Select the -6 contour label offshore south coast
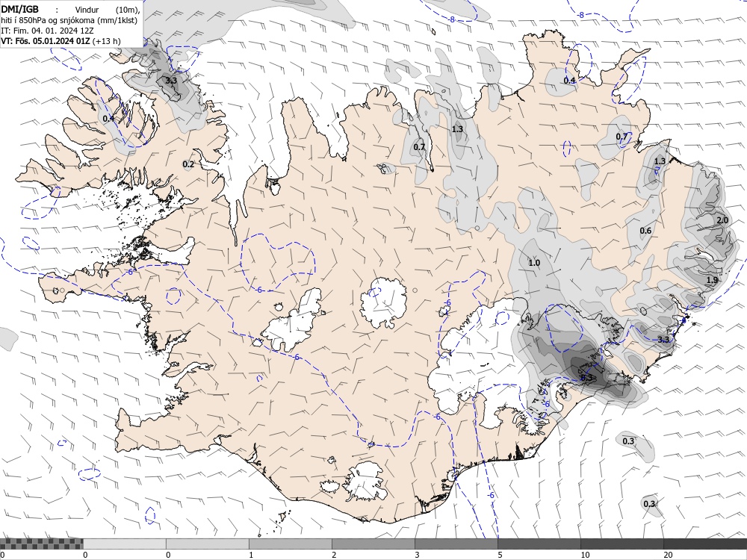 [491, 495]
